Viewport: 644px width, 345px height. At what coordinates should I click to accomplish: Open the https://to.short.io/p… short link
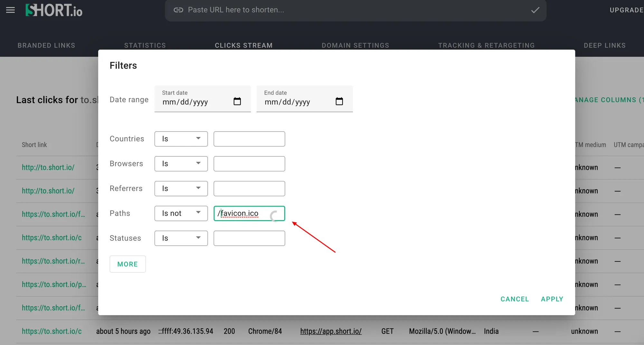54,285
